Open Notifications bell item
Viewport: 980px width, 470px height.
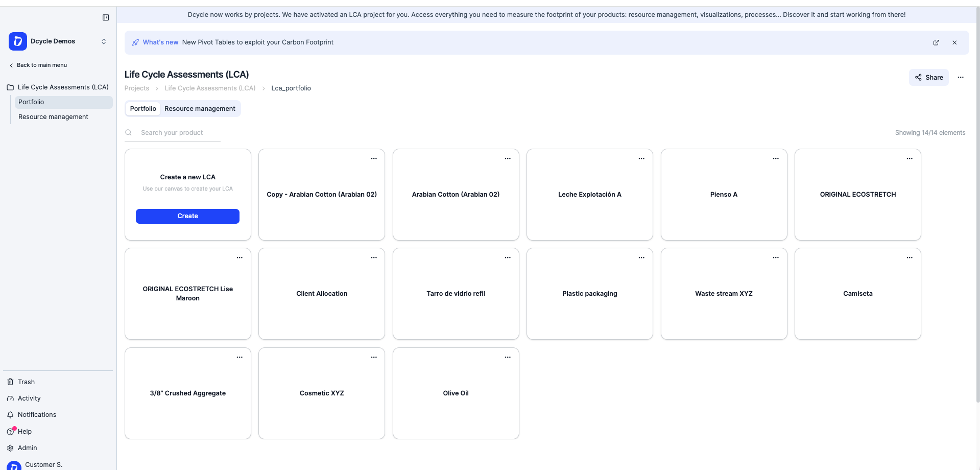click(x=37, y=414)
